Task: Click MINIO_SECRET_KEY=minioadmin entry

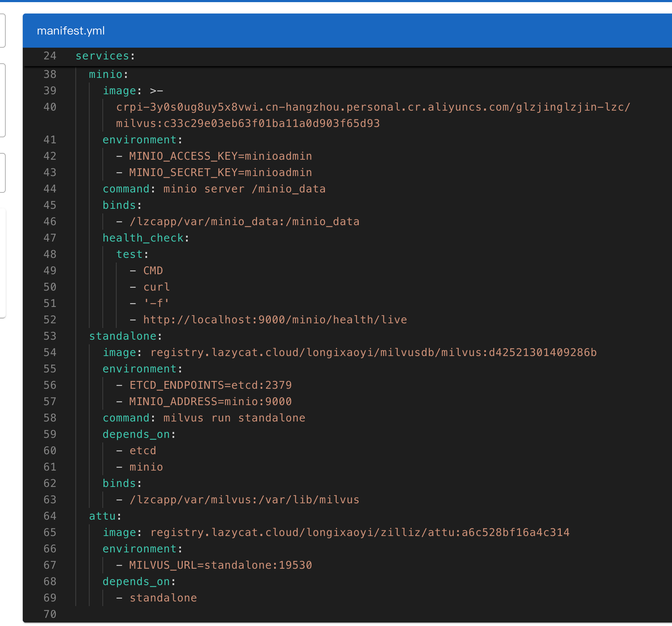Action: (x=220, y=173)
